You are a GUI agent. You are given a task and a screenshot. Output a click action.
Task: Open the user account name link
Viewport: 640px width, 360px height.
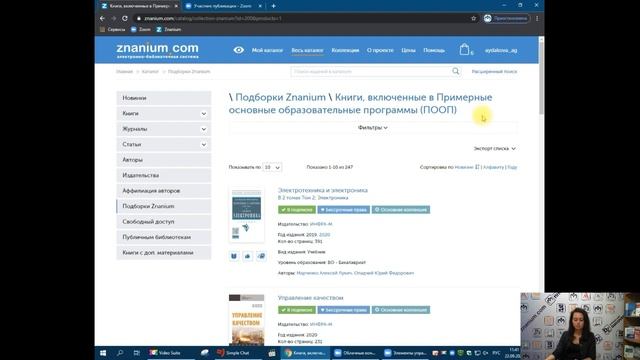point(501,50)
